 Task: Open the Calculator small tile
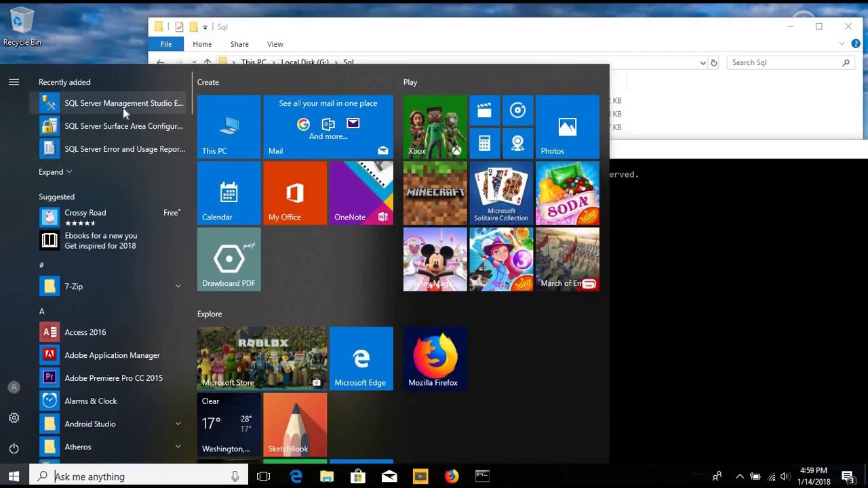point(484,143)
